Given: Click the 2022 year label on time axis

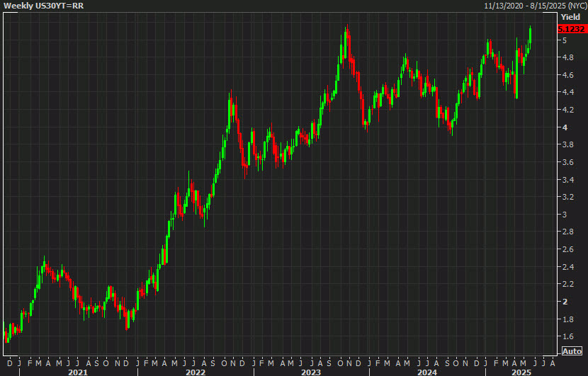Looking at the screenshot, I should (196, 372).
